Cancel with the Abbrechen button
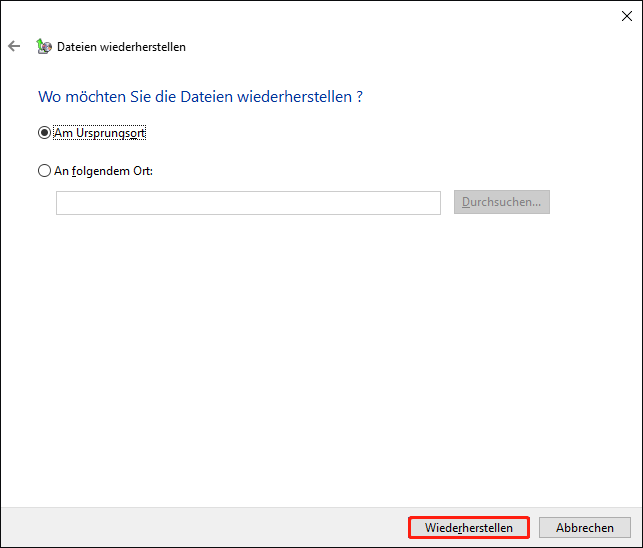 [x=585, y=527]
